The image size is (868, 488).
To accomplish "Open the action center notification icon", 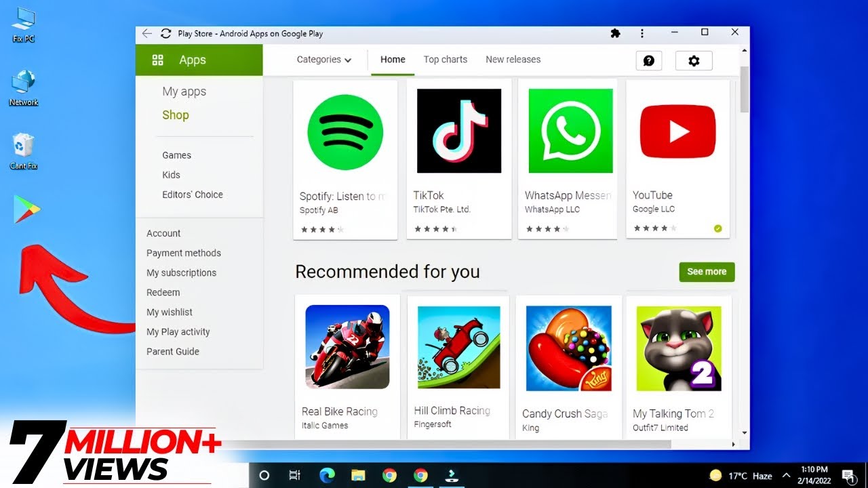I will [x=847, y=475].
